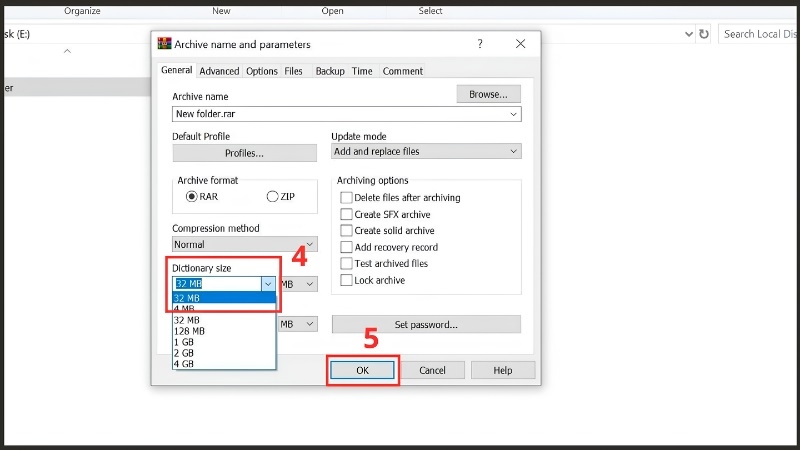
Task: Collapse the Explorer navigation pane up arrow
Action: (67, 51)
